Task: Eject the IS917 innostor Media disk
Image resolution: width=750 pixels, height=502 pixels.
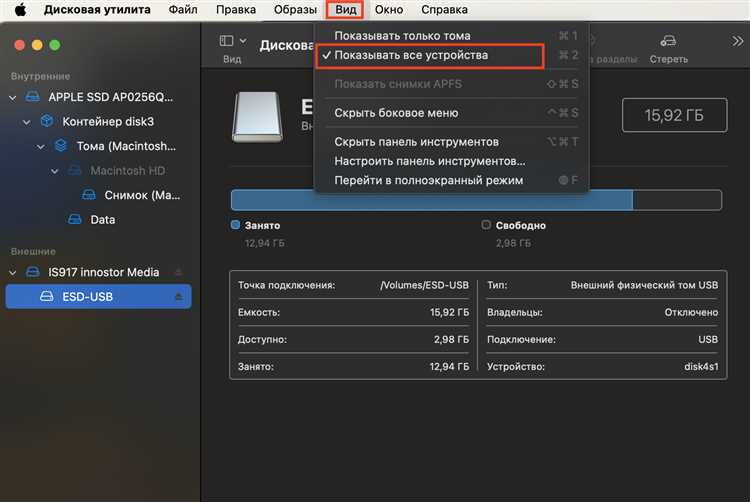Action: click(178, 272)
